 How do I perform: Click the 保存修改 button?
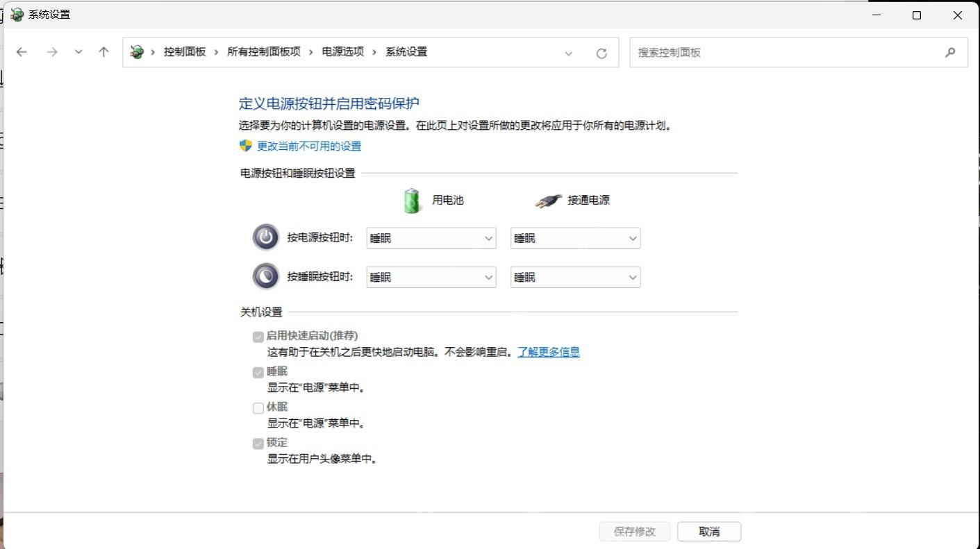635,532
